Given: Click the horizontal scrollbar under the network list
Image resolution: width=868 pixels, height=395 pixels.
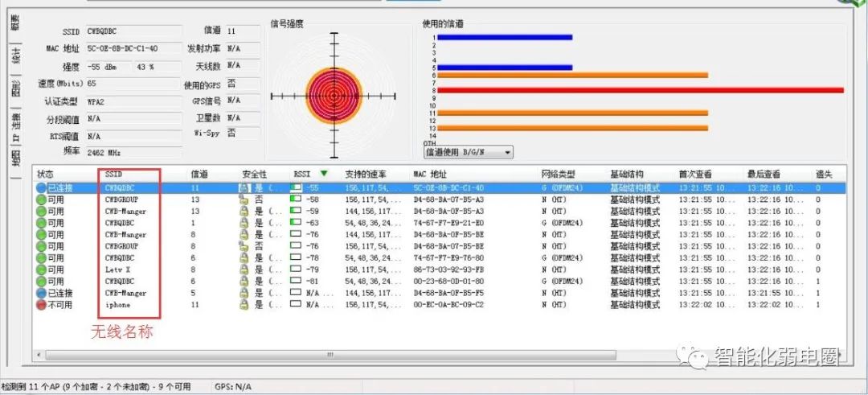Looking at the screenshot, I should point(330,355).
